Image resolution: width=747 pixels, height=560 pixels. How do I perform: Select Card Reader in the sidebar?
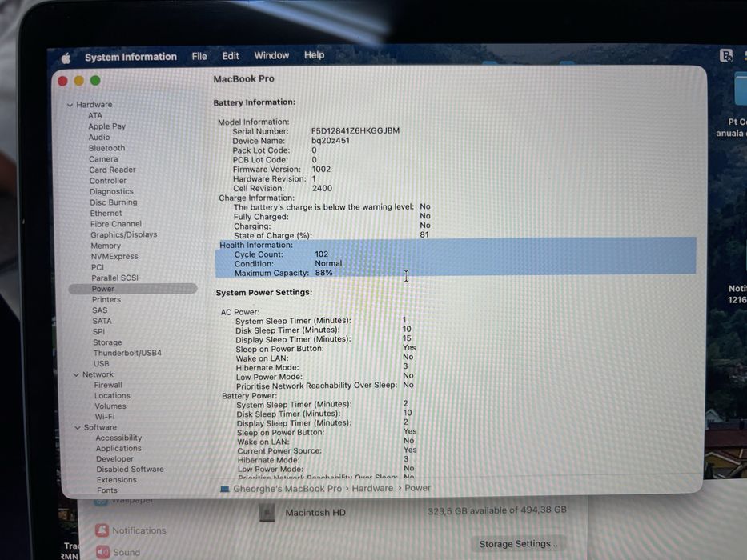[112, 170]
